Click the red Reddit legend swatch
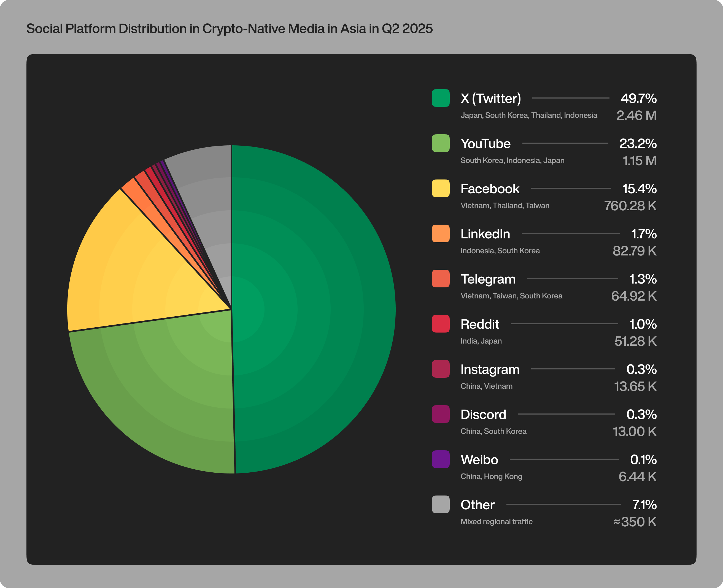The width and height of the screenshot is (723, 588). [441, 324]
